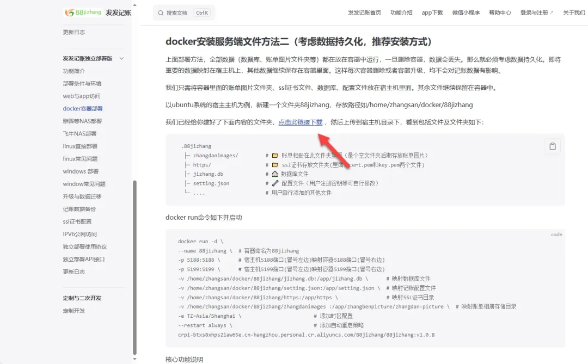Go to 发发记账首页 in the top navigation
Image resolution: width=588 pixels, height=364 pixels.
click(364, 13)
